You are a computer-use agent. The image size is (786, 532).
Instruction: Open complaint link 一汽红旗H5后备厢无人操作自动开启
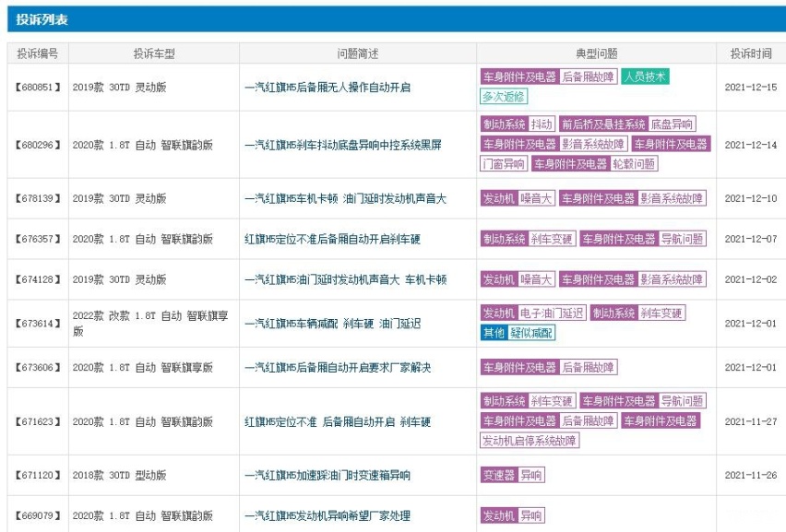(327, 88)
